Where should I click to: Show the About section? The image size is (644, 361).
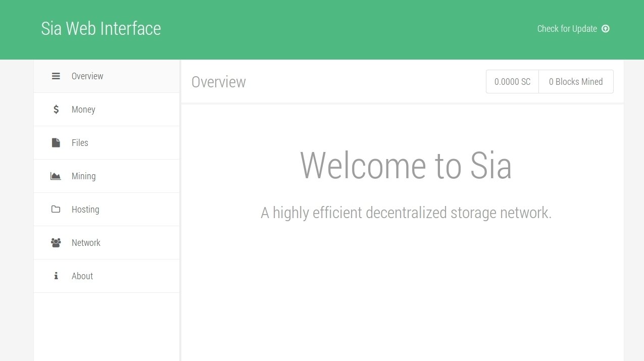pos(107,276)
